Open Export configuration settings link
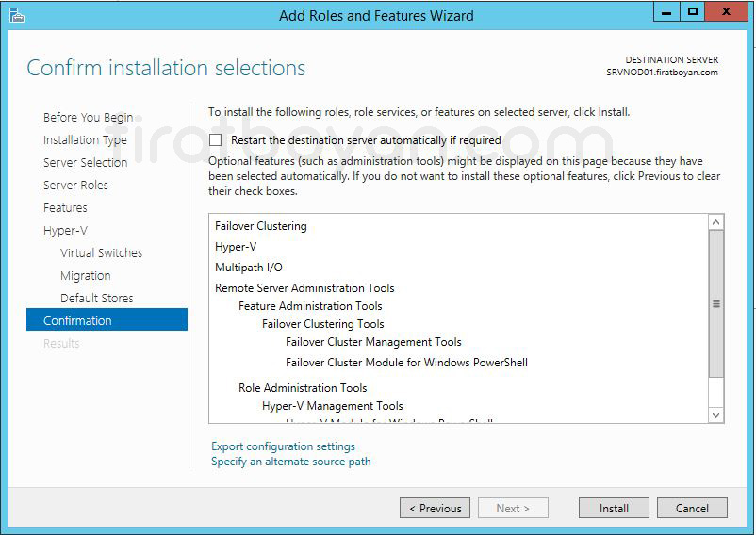The image size is (756, 535). 283,446
